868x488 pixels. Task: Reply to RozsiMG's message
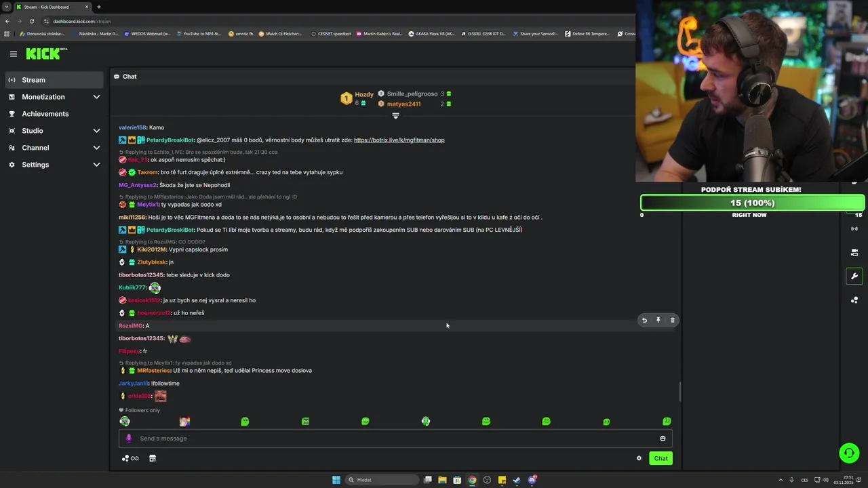(x=644, y=321)
